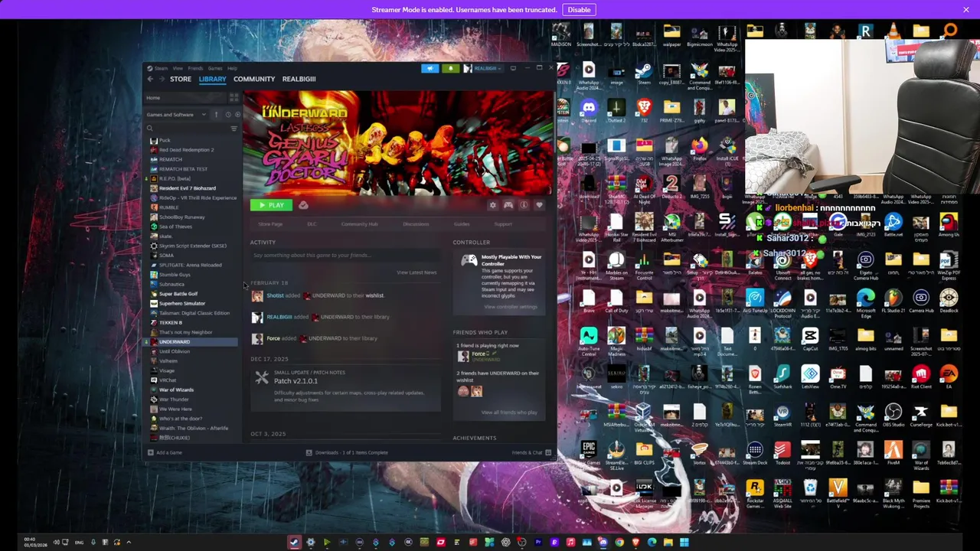Open EA app shortcut on the desktop
980x551 pixels.
tap(949, 377)
